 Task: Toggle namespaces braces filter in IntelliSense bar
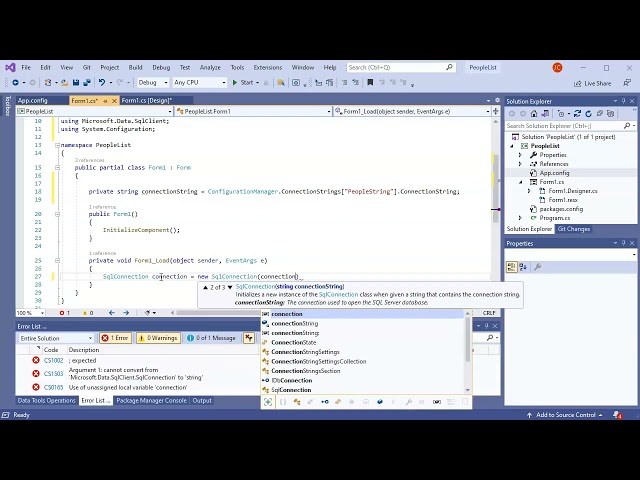click(283, 402)
